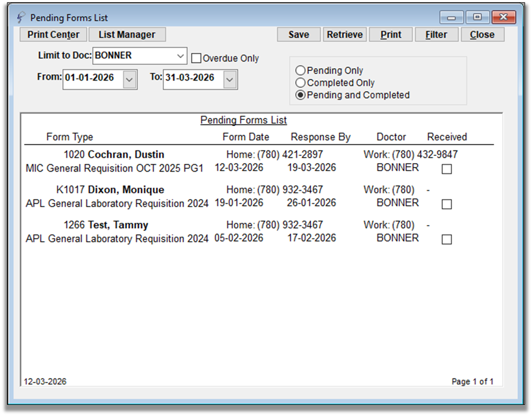The width and height of the screenshot is (532, 416).
Task: Select Pending and Completed radio button
Action: (301, 95)
